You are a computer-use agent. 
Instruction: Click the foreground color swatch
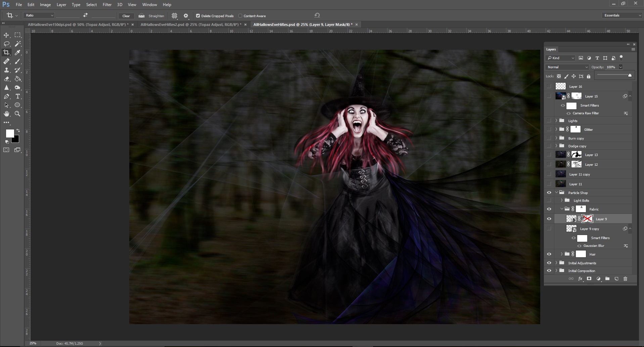pos(10,134)
